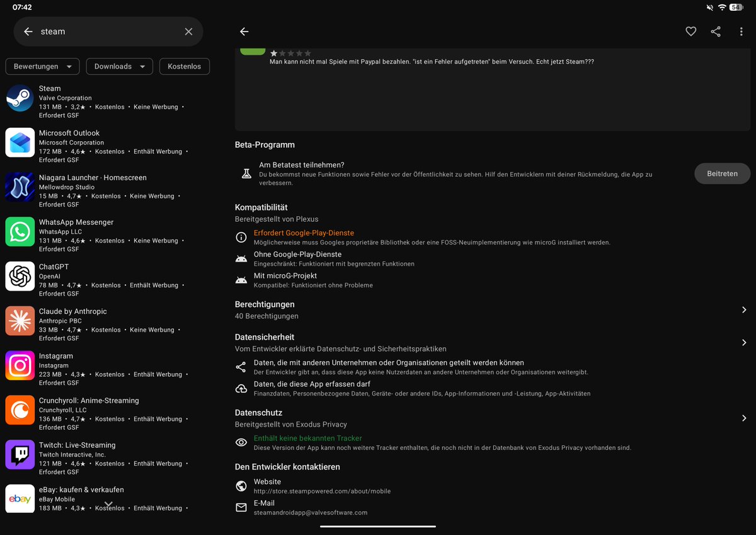Expand list with down chevron at bottom
This screenshot has width=756, height=535.
point(108,504)
